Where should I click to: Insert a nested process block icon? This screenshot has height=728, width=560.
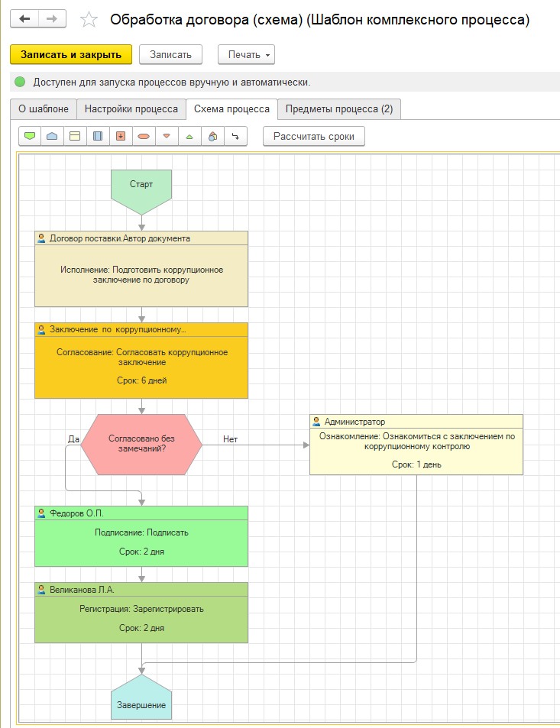point(98,136)
